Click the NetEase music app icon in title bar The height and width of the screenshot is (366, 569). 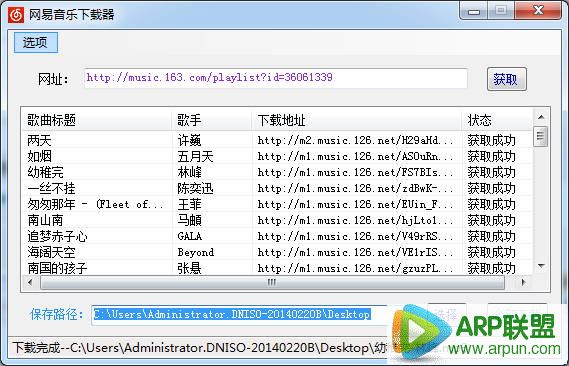tap(16, 15)
